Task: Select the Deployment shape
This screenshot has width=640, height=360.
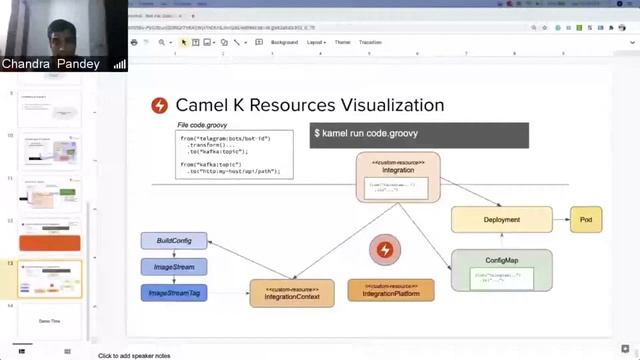Action: (x=502, y=220)
